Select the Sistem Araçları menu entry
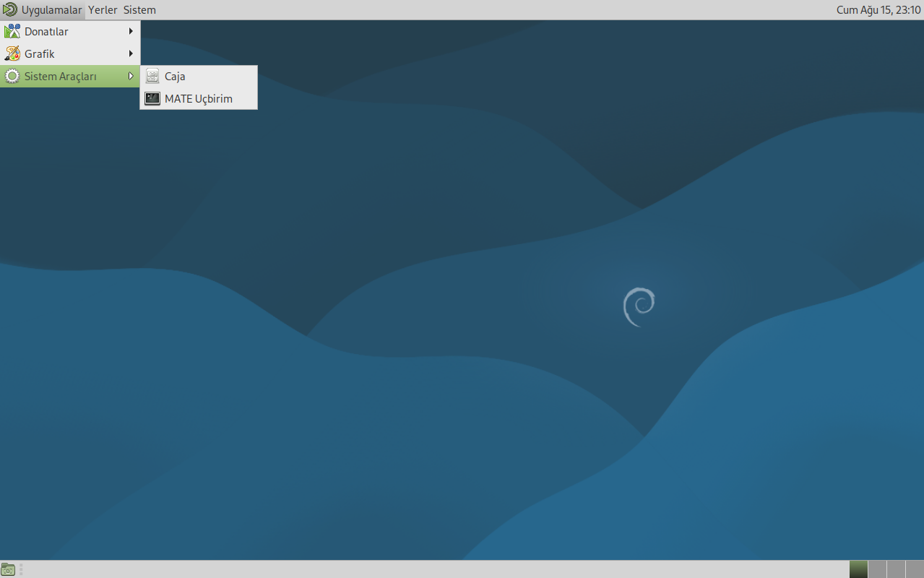 [70, 76]
